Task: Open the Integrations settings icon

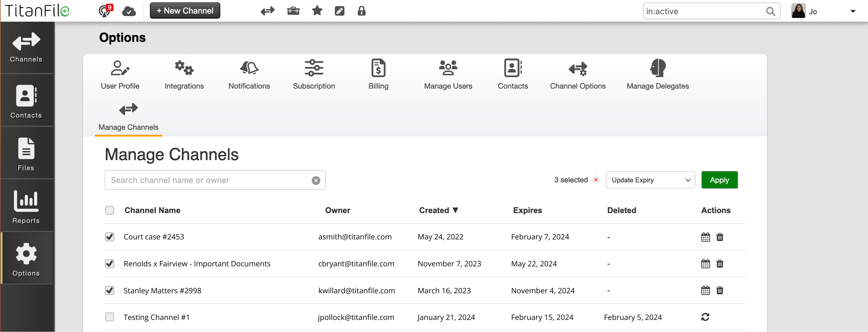Action: point(184,74)
